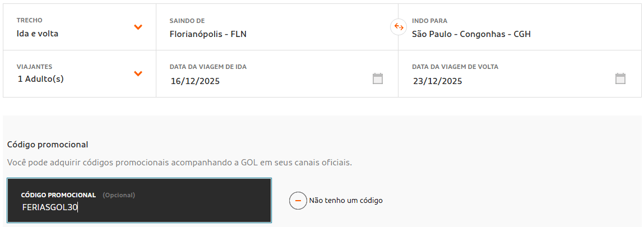Select the 'Ida e volta' trip type value
Viewport: 644px width, 227px height.
38,34
